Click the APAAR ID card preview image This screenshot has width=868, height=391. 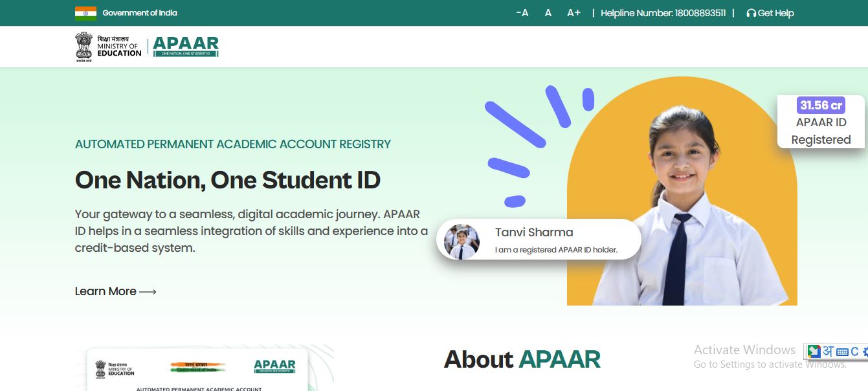(197, 369)
